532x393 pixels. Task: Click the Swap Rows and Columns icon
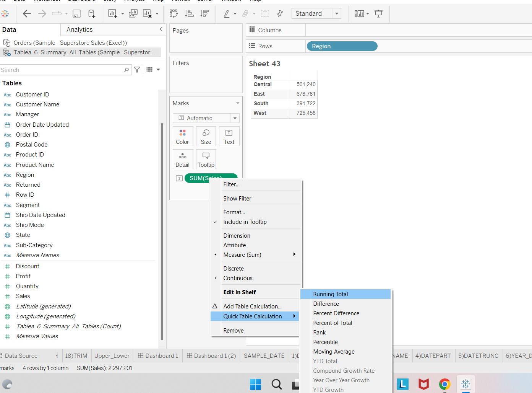[x=174, y=14]
